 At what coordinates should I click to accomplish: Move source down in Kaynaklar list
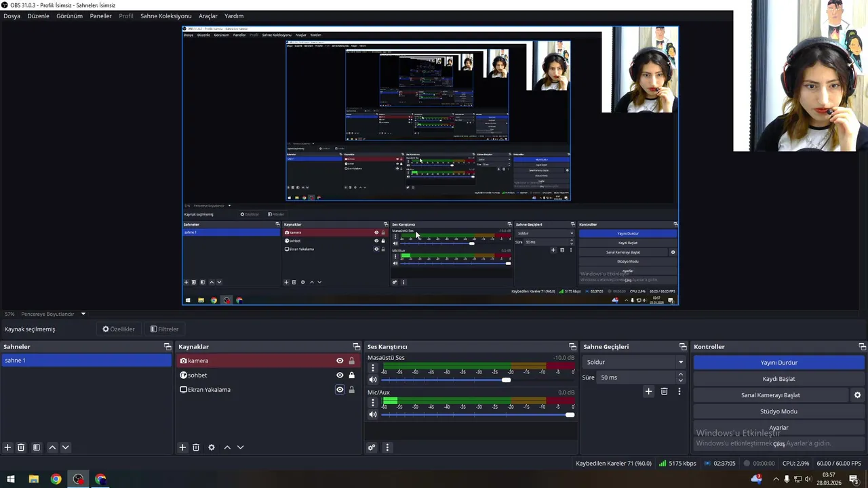pos(240,447)
